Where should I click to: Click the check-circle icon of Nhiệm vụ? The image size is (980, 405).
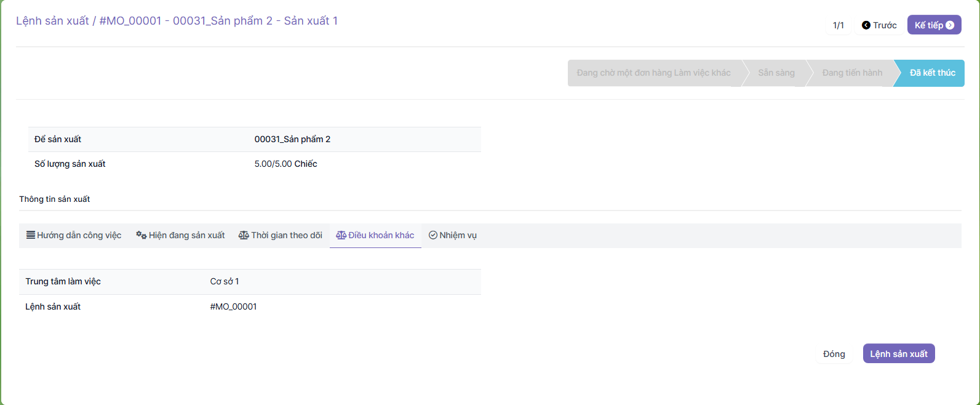pyautogui.click(x=433, y=235)
